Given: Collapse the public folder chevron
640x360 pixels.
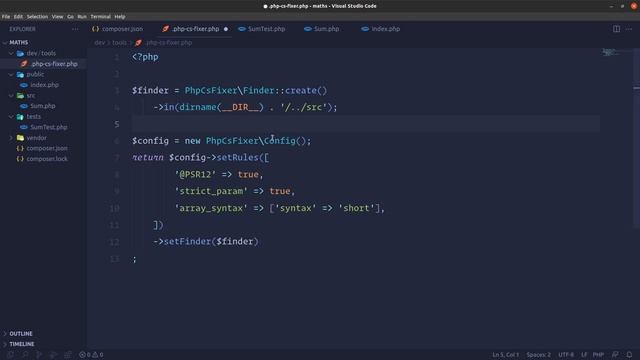Looking at the screenshot, I should point(11,75).
